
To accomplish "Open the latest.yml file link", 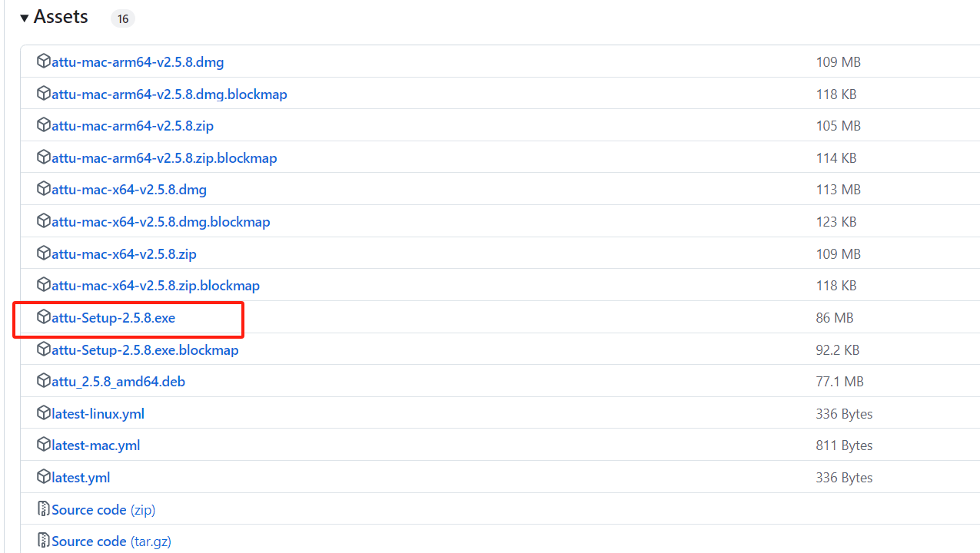I will (x=81, y=478).
